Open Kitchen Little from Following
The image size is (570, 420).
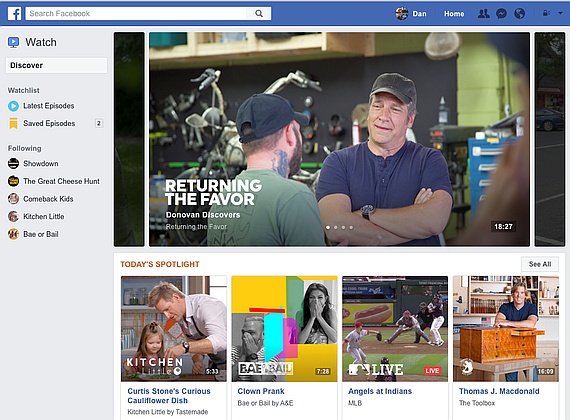pyautogui.click(x=44, y=216)
